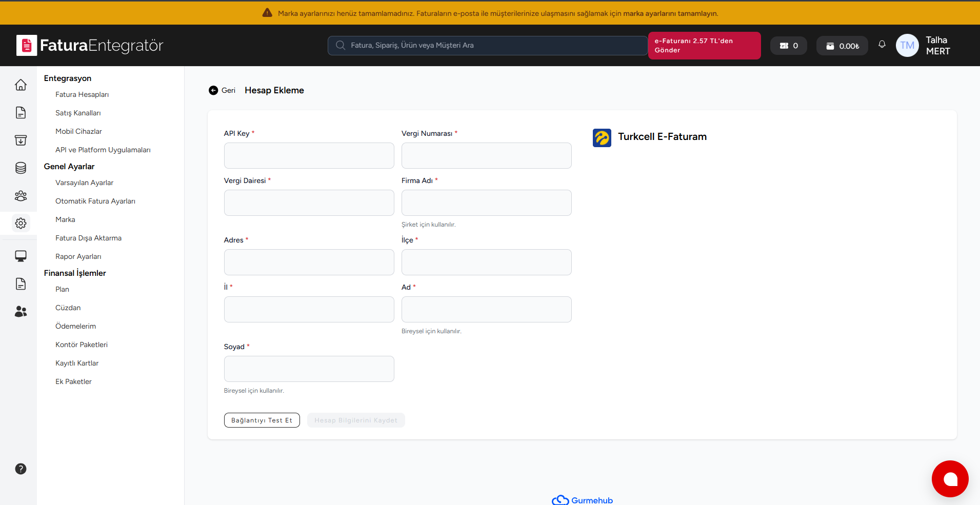Click the Talha MERT username text
The image size is (980, 505).
pos(938,46)
